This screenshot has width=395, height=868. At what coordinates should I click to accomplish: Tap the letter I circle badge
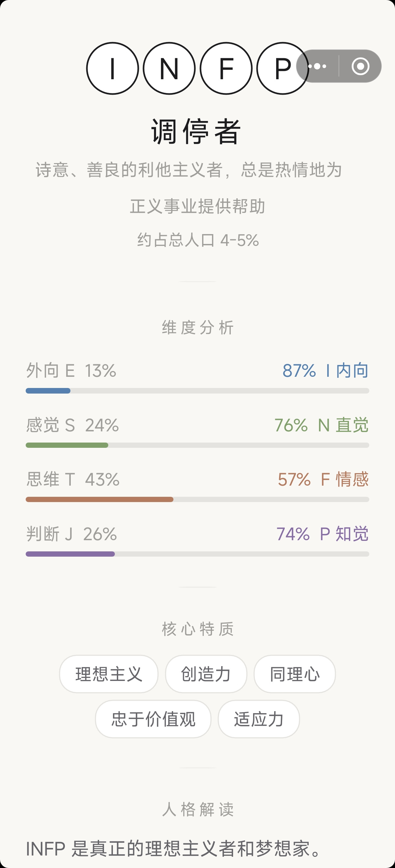112,68
